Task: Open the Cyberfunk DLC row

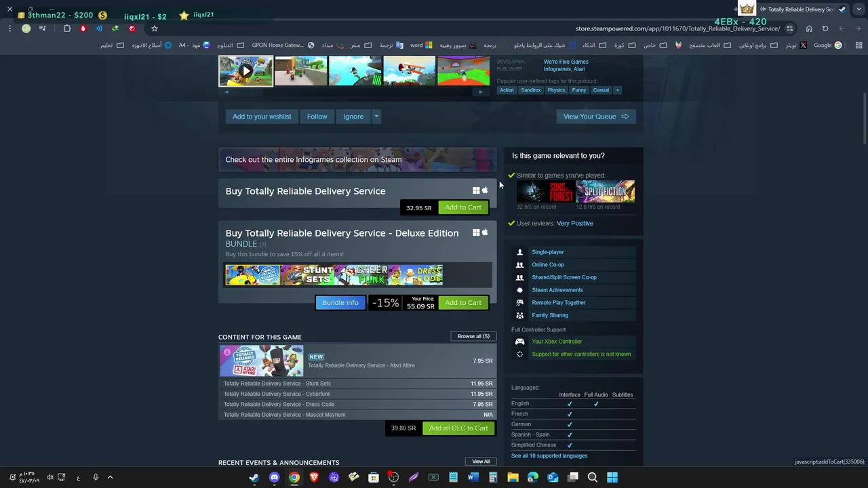Action: 357,394
